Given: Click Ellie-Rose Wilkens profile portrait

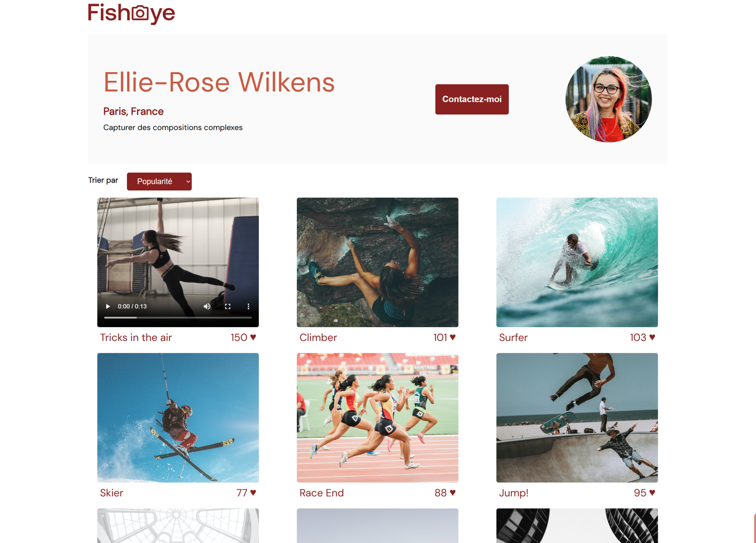Looking at the screenshot, I should coord(609,99).
